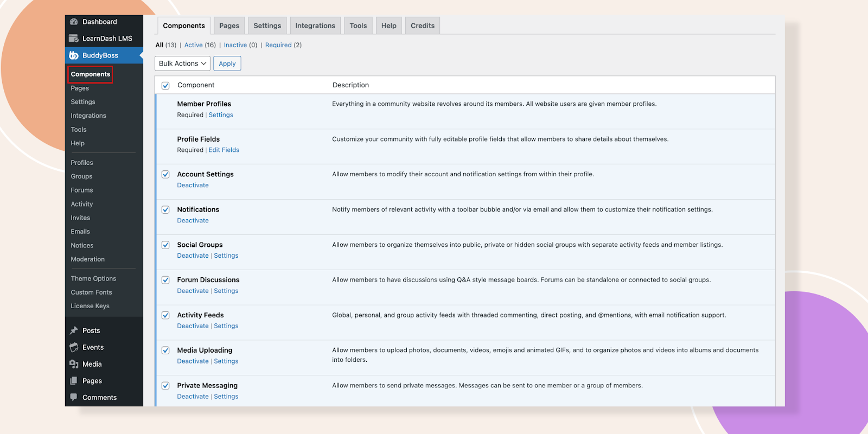
Task: Open Forum Discussions Settings link
Action: (226, 291)
